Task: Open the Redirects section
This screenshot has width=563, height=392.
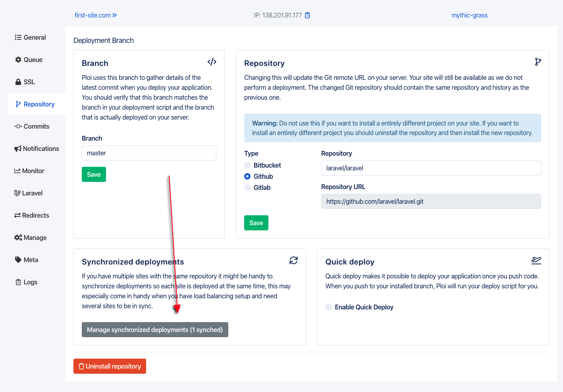Action: (x=37, y=215)
